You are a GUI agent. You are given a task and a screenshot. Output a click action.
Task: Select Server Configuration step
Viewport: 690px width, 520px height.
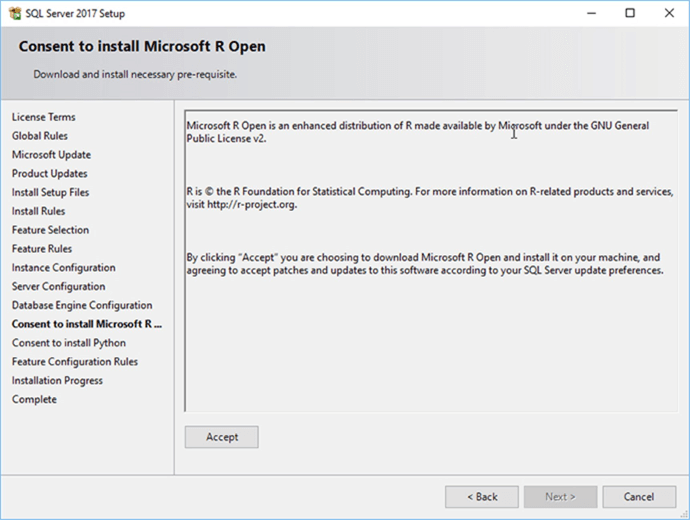click(x=59, y=286)
